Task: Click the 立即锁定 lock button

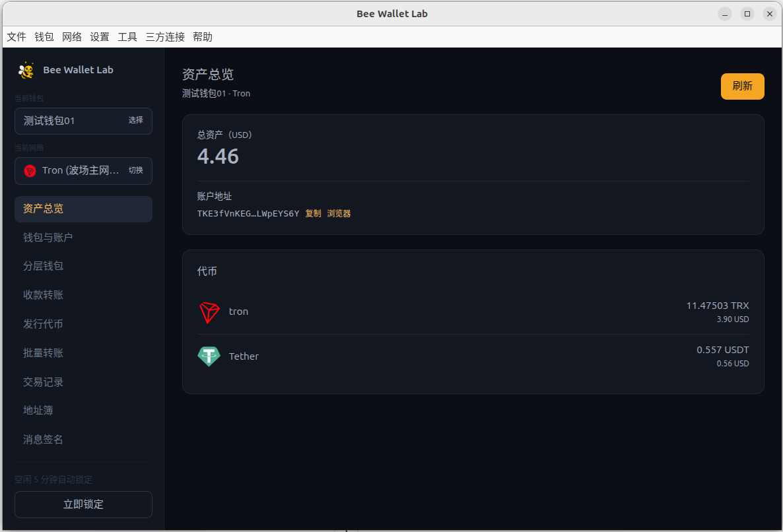Action: pos(83,504)
